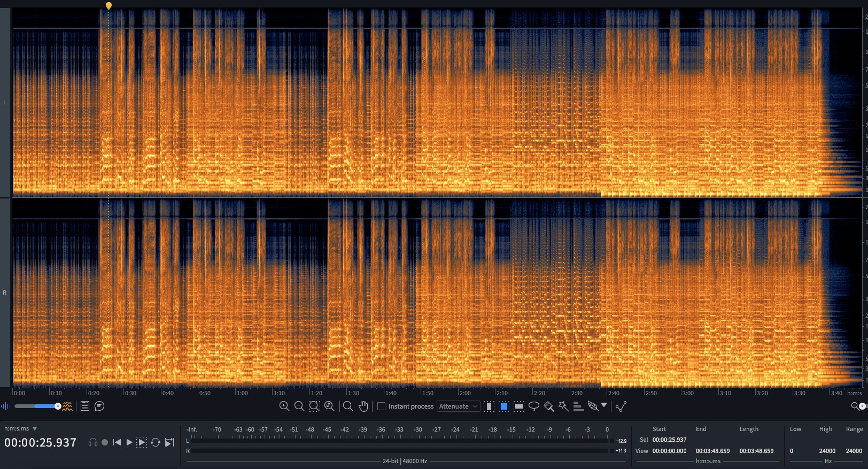
Task: Select the L channel label of spectrogram
Action: click(x=5, y=102)
